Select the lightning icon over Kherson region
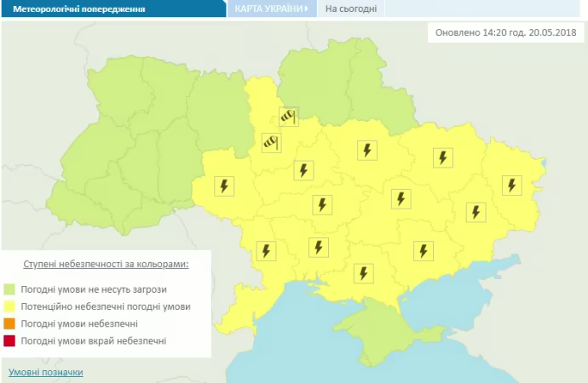Image resolution: width=588 pixels, height=383 pixels. (364, 273)
